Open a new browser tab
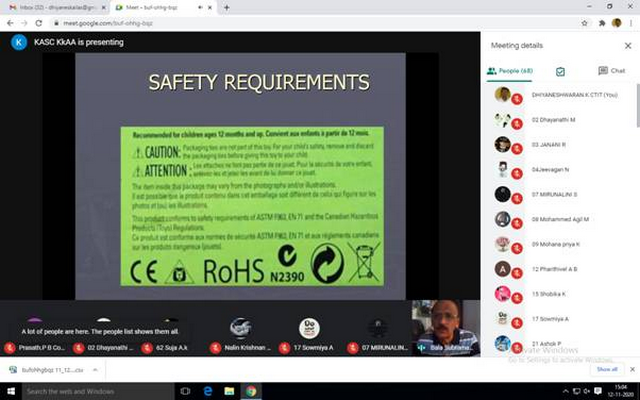The height and width of the screenshot is (400, 640). [x=227, y=7]
